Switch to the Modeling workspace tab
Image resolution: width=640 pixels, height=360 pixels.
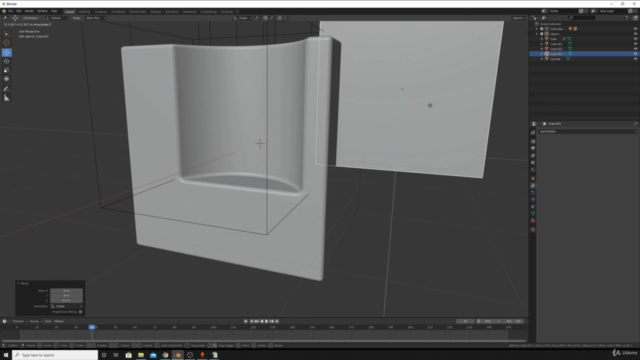click(x=84, y=12)
